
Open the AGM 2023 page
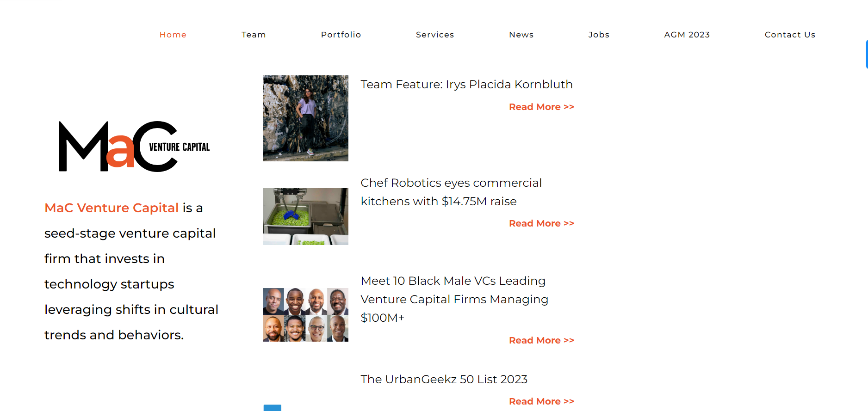[x=687, y=35]
